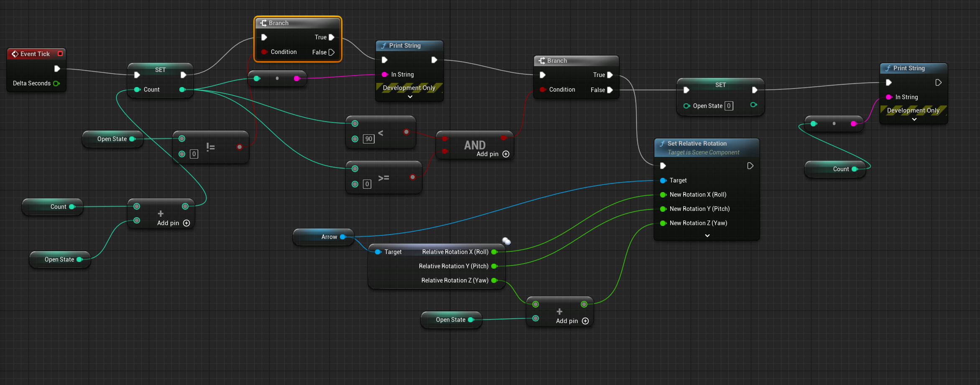Click In String pin of second Print String
Screen dimensions: 980x385
(x=889, y=97)
